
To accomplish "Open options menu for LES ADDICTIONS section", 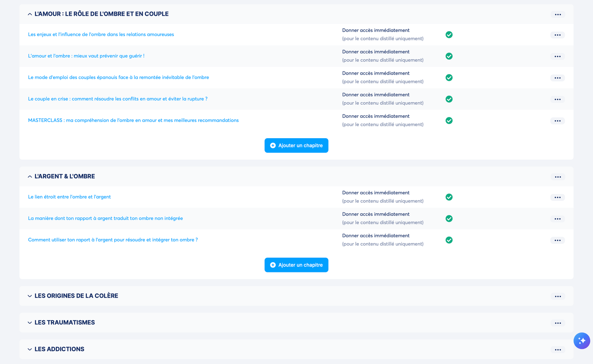I will click(557, 350).
